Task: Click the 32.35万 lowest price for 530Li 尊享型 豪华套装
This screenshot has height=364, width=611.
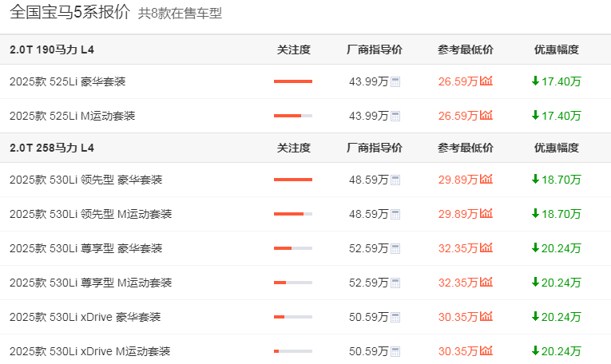Action: 458,248
